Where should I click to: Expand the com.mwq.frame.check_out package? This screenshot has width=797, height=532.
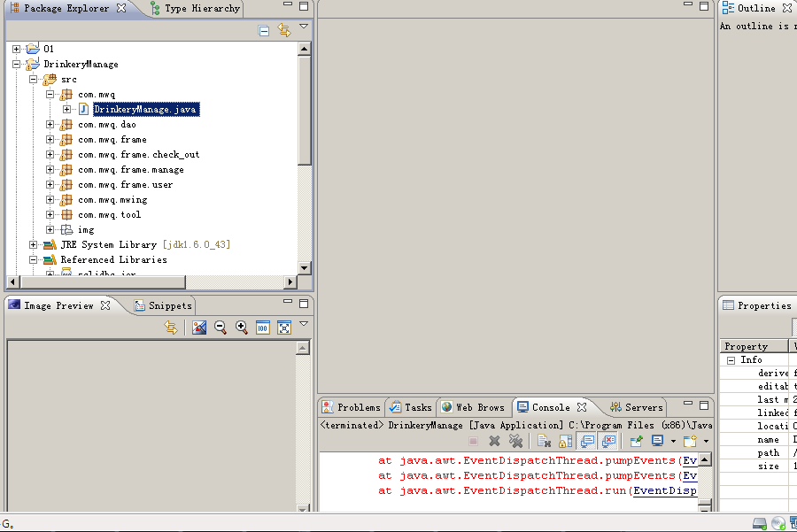(50, 155)
